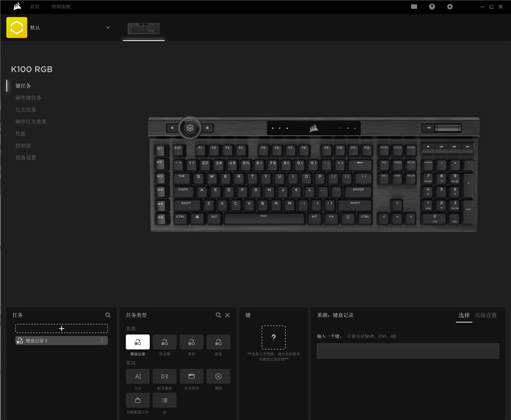Open the 键任务 section
511x420 pixels.
(x=23, y=86)
